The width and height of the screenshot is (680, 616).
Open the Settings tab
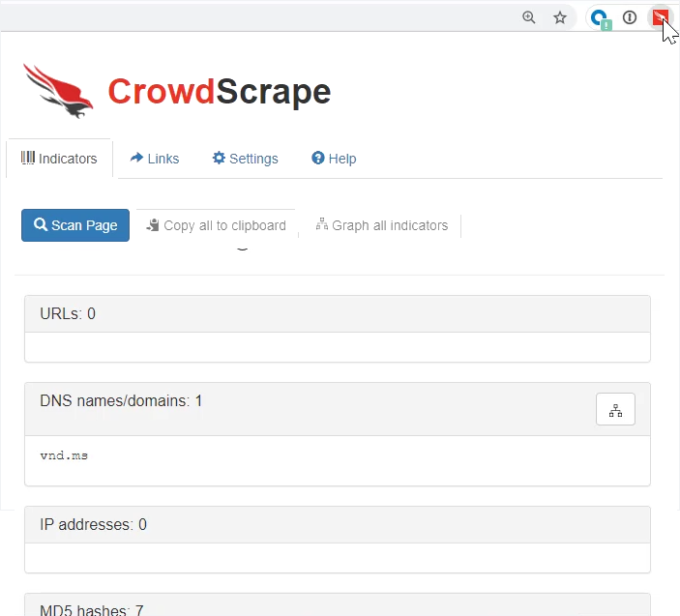245,159
